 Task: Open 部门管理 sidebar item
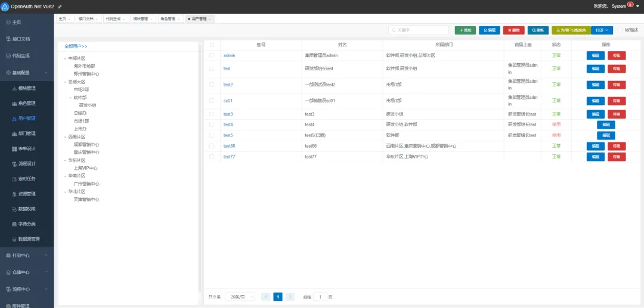coord(27,133)
